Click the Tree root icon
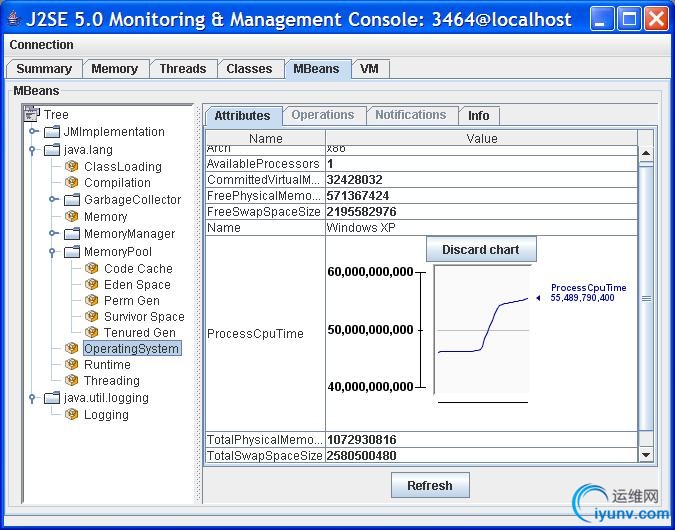The image size is (675, 530). [x=32, y=114]
